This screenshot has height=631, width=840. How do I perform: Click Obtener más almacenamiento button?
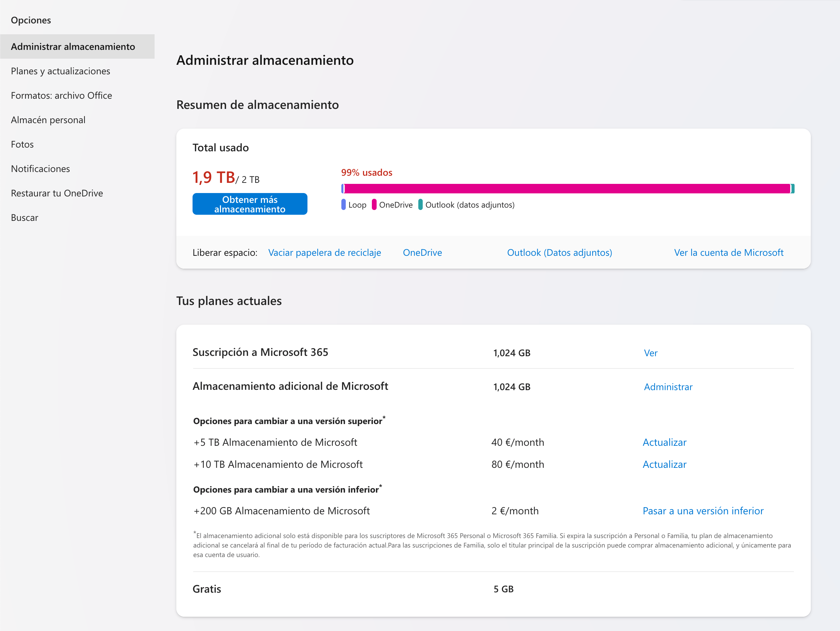tap(250, 204)
